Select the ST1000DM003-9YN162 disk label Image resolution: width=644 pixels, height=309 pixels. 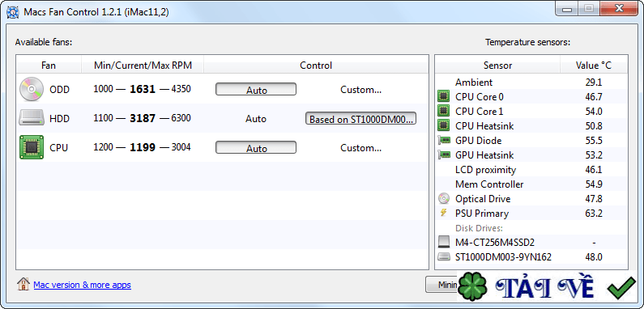[x=504, y=257]
